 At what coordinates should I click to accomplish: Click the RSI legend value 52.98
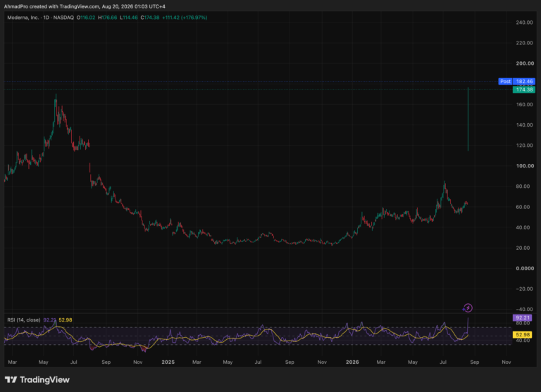(66, 320)
